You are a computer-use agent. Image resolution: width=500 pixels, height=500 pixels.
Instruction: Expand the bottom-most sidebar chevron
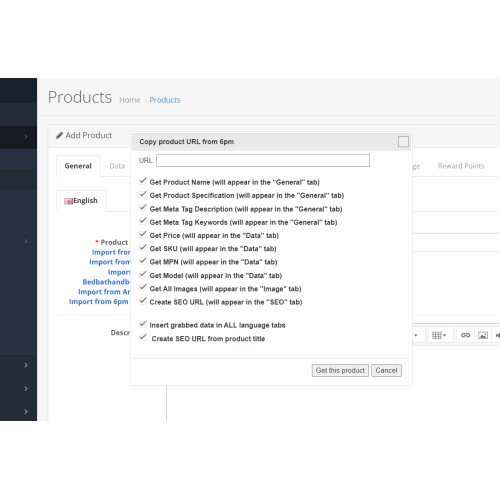coord(26,412)
